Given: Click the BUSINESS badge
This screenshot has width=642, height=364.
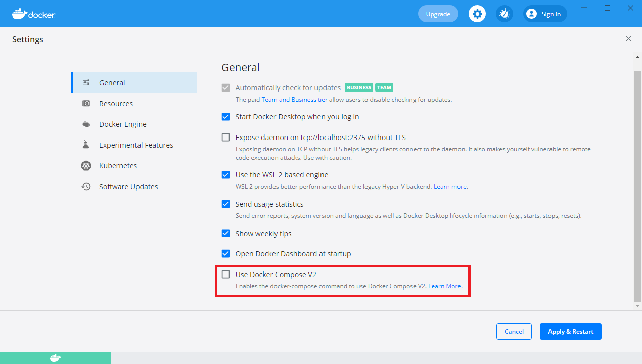Looking at the screenshot, I should 359,87.
